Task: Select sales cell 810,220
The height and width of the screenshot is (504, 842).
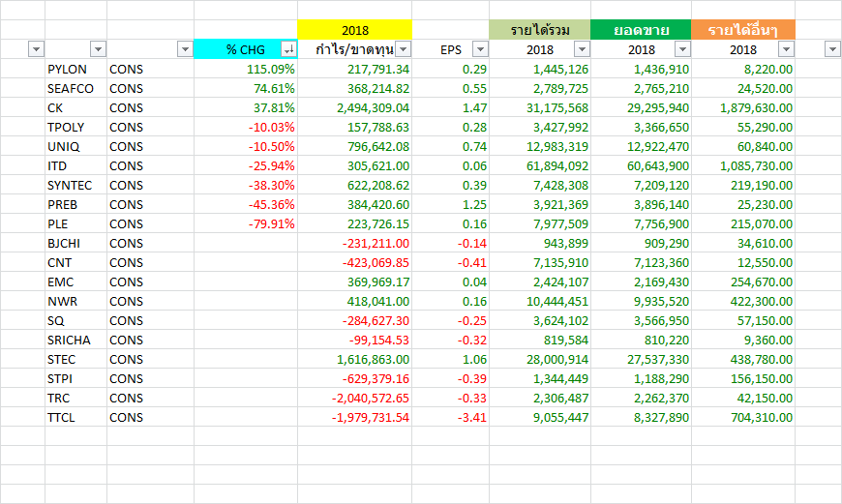Action: (641, 340)
